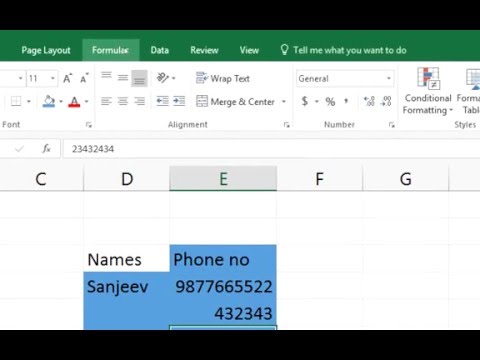Select the View tab

coord(249,50)
